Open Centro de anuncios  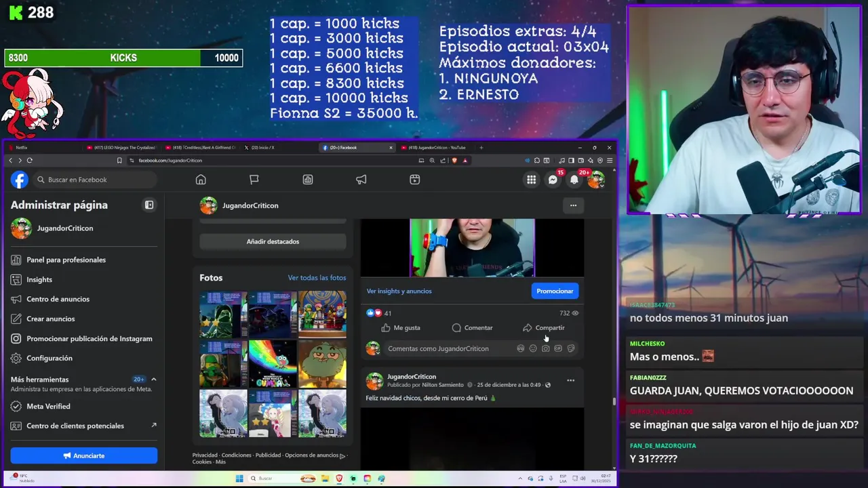83,299
